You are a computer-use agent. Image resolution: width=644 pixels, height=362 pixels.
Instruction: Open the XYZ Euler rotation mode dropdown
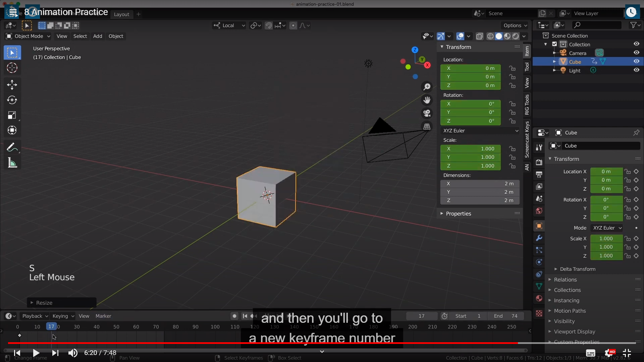point(480,131)
